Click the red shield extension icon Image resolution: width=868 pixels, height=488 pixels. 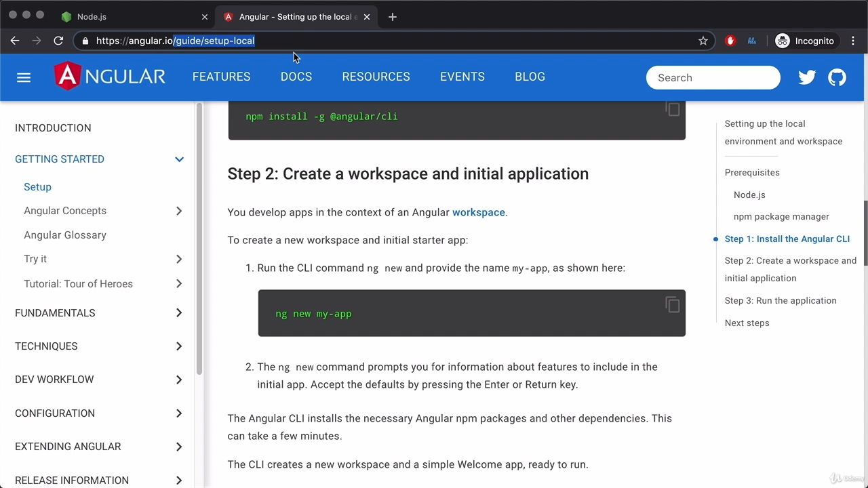pos(730,41)
